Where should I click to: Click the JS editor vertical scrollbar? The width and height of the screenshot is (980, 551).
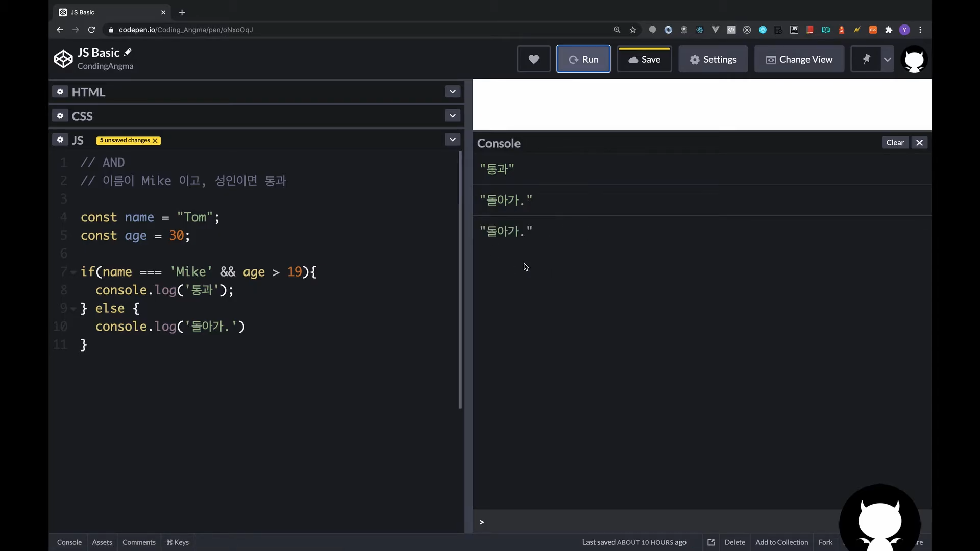pyautogui.click(x=460, y=280)
